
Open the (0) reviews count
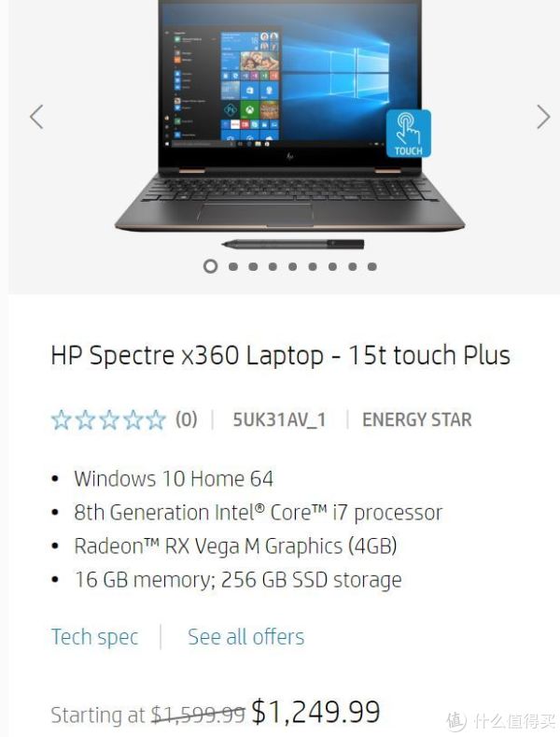click(x=187, y=419)
